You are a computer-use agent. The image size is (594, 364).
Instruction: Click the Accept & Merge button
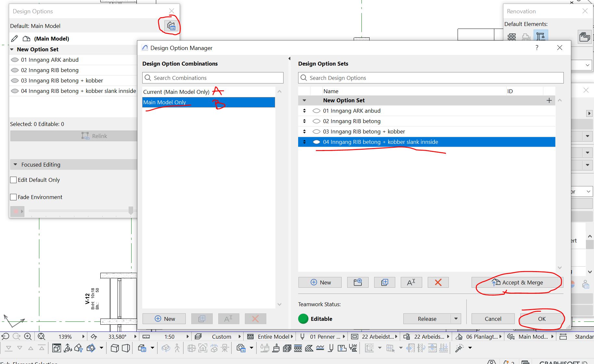click(x=517, y=282)
